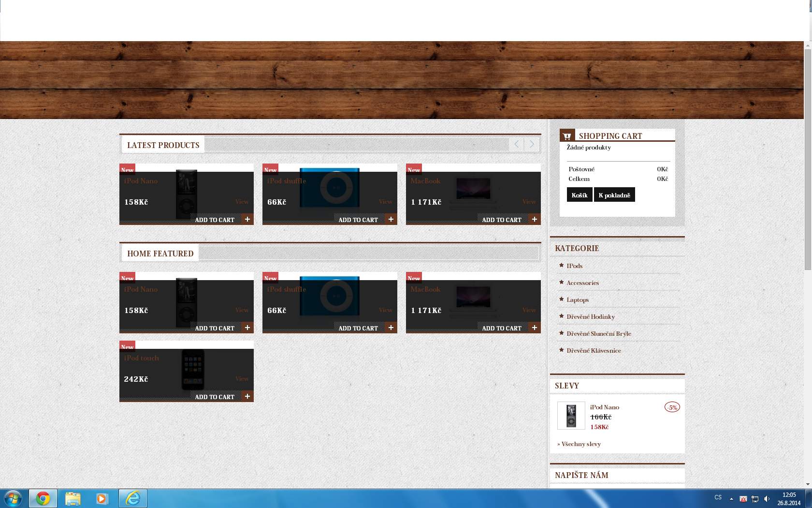Show previous items in Latest Products carousel
Screen dimensions: 812x508
coord(516,144)
